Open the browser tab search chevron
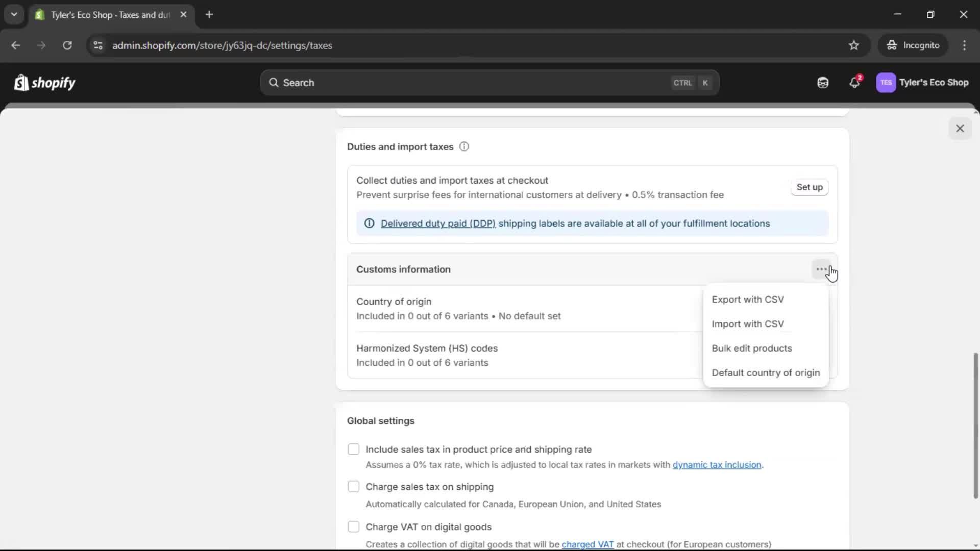 tap(14, 14)
